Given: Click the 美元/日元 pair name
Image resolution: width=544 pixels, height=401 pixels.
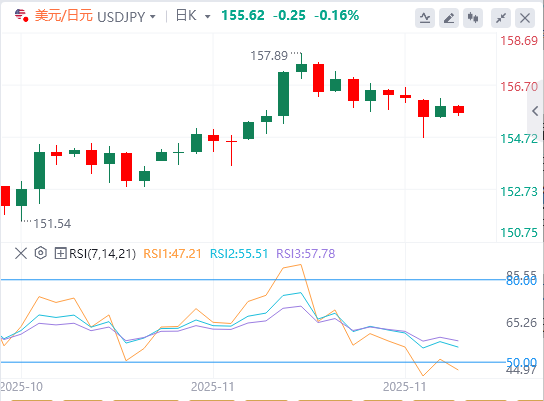Looking at the screenshot, I should 63,16.
